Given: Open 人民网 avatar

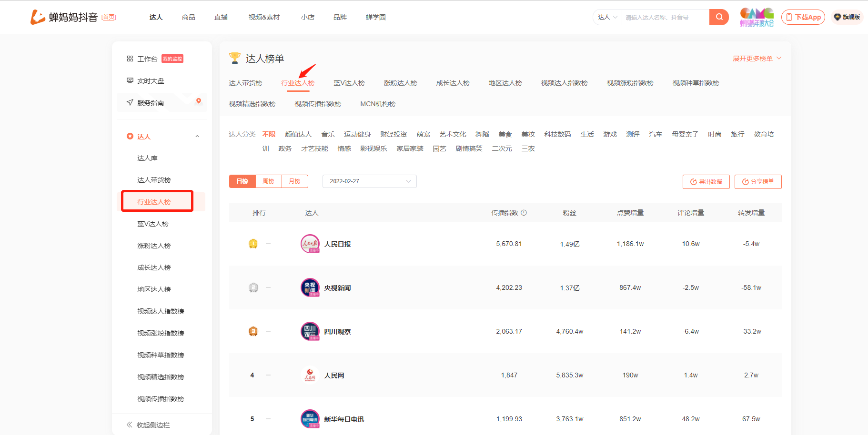Looking at the screenshot, I should [310, 375].
